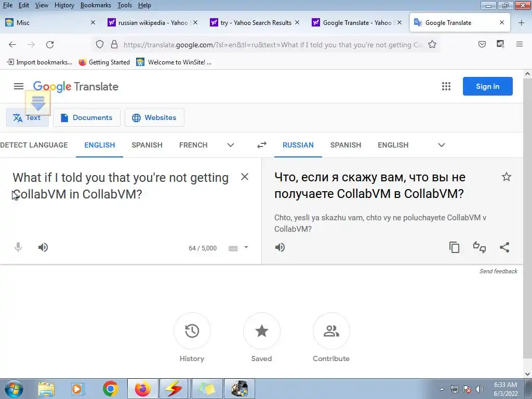Show site security padlock info
The width and height of the screenshot is (532, 399).
tap(114, 45)
